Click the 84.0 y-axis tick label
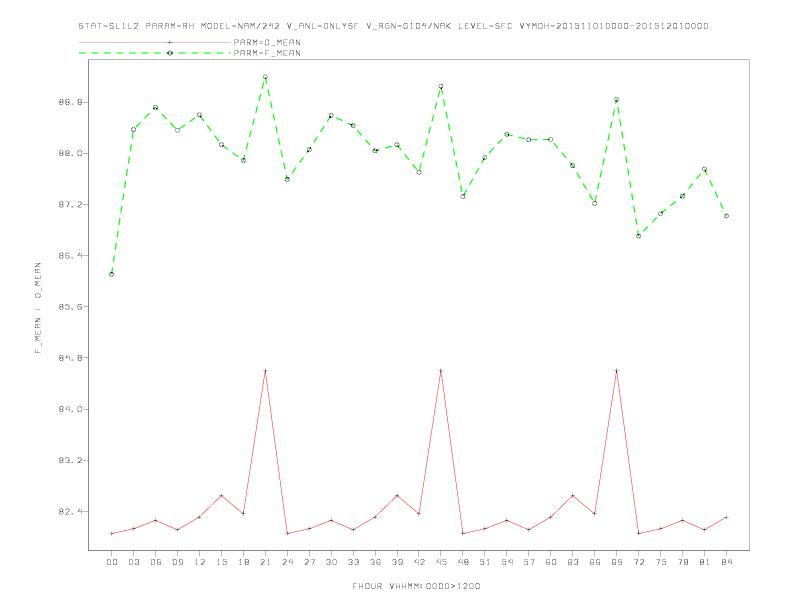792x612 pixels. 70,409
